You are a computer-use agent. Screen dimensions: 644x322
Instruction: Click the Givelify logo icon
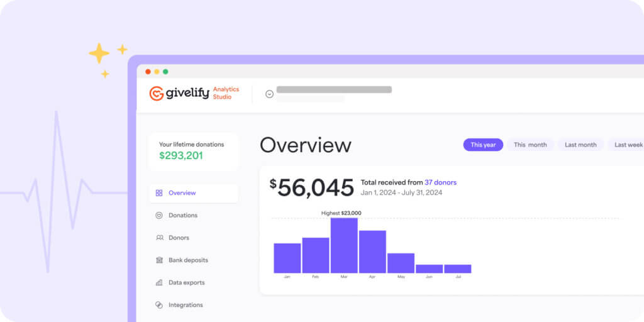pos(157,94)
